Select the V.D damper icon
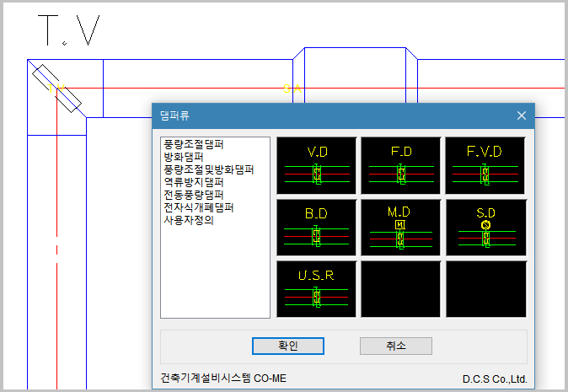The height and width of the screenshot is (392, 568). click(x=317, y=165)
